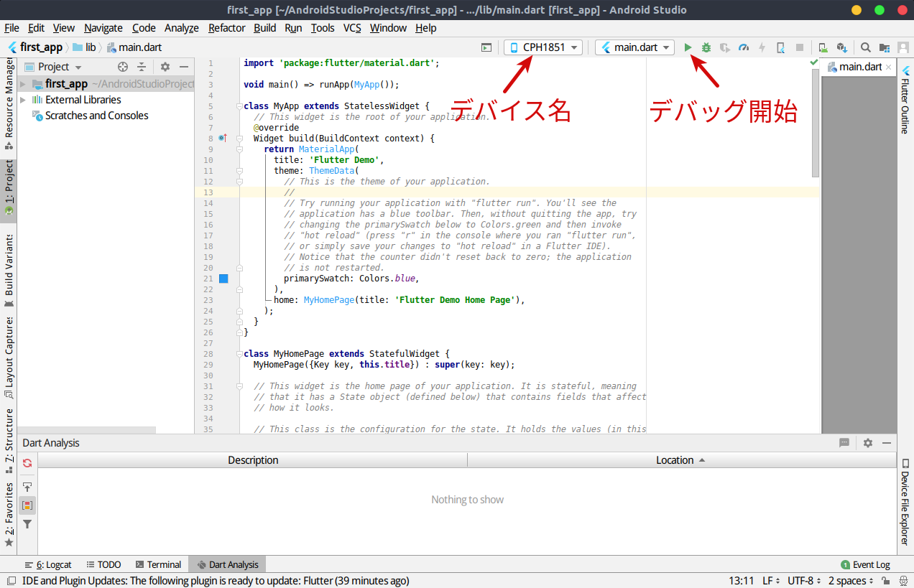914x588 pixels.
Task: Click Collapse All icon in Project panel
Action: [x=142, y=67]
